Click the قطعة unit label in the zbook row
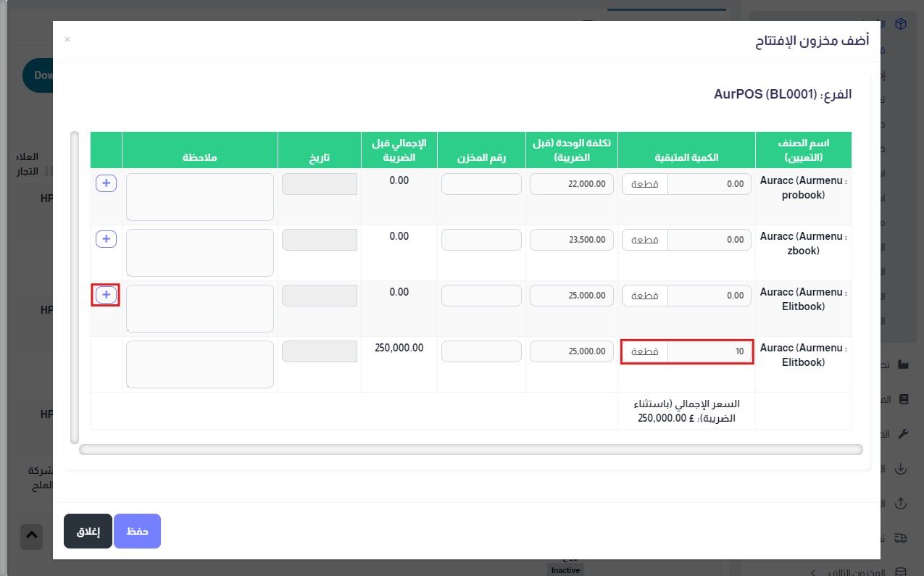 tap(645, 240)
